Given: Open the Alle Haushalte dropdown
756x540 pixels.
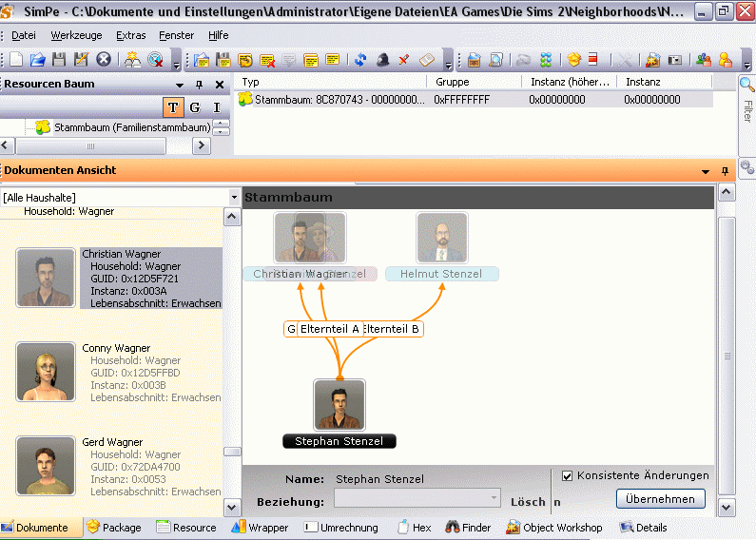Looking at the screenshot, I should click(234, 197).
